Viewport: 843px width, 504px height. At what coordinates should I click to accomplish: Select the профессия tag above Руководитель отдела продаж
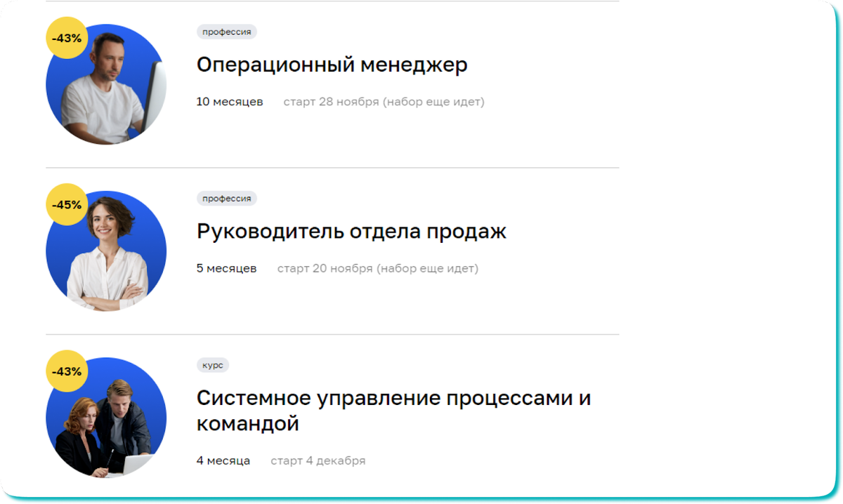point(228,198)
